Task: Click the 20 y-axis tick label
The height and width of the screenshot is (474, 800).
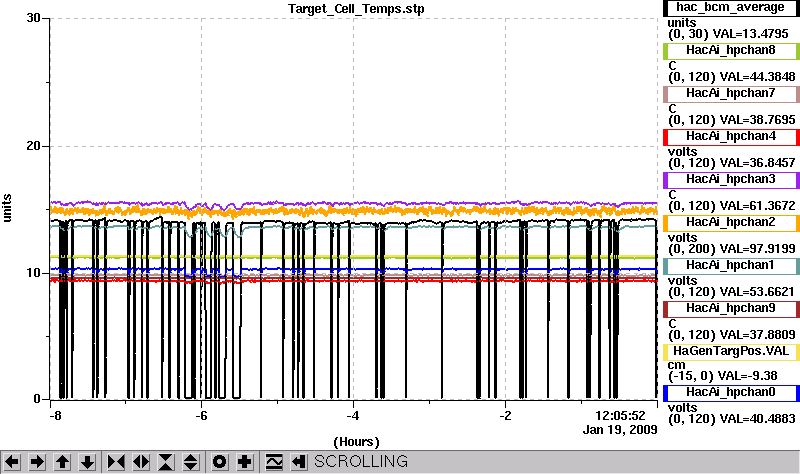Action: click(33, 146)
